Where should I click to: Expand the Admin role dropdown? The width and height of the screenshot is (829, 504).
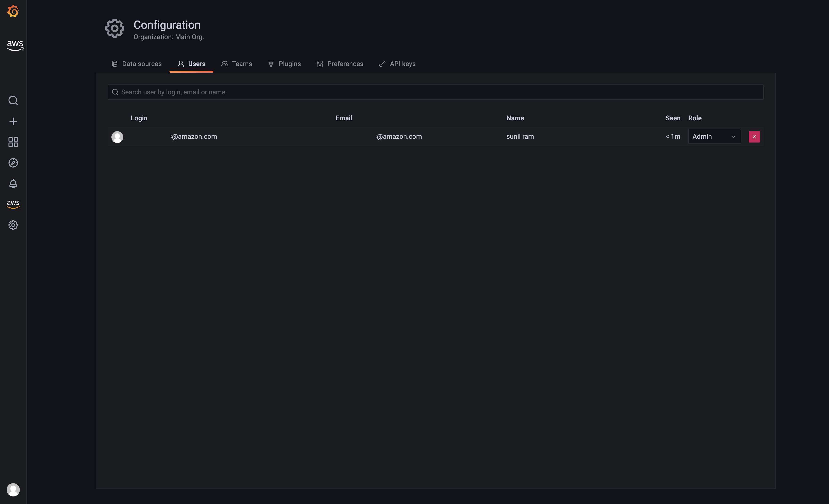(x=714, y=137)
